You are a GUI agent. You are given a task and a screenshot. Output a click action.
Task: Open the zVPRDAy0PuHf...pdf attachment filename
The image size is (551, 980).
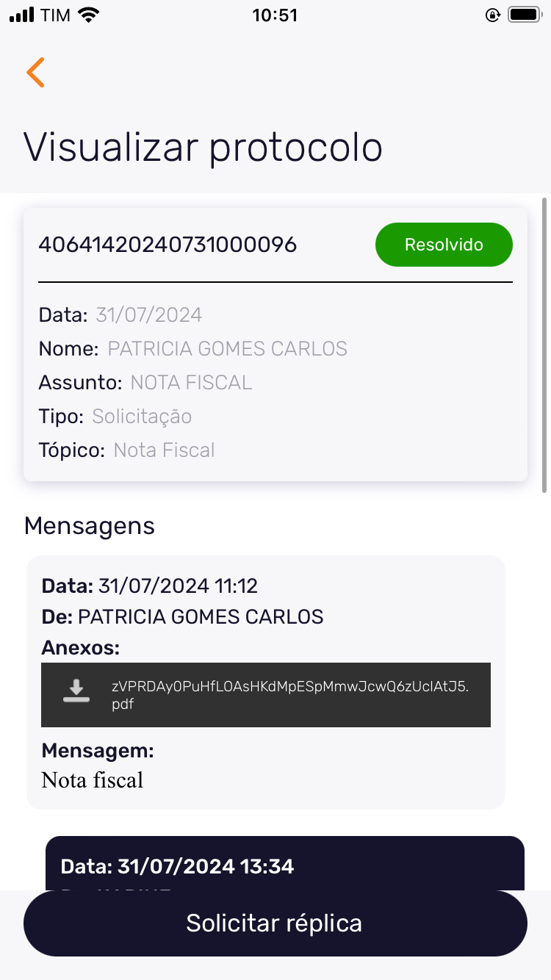[289, 695]
